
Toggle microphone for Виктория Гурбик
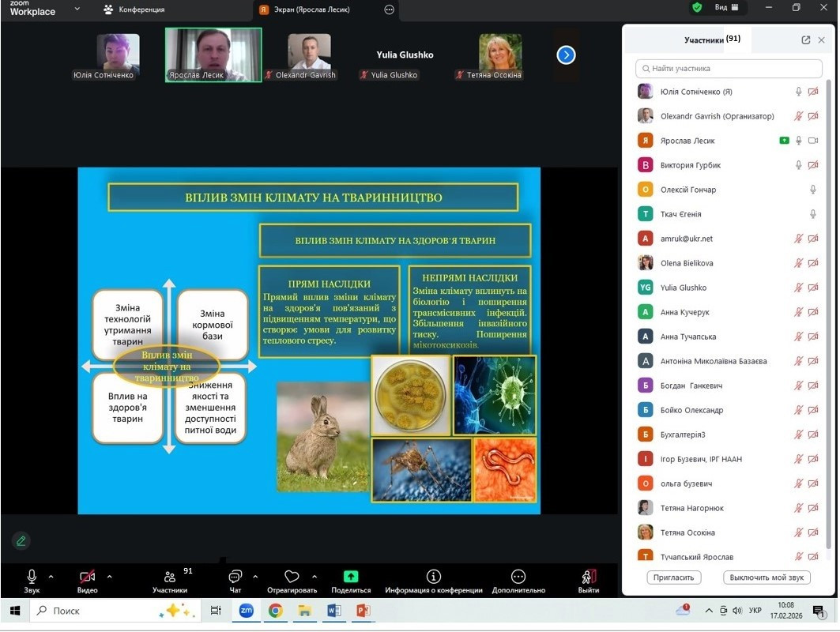[799, 165]
